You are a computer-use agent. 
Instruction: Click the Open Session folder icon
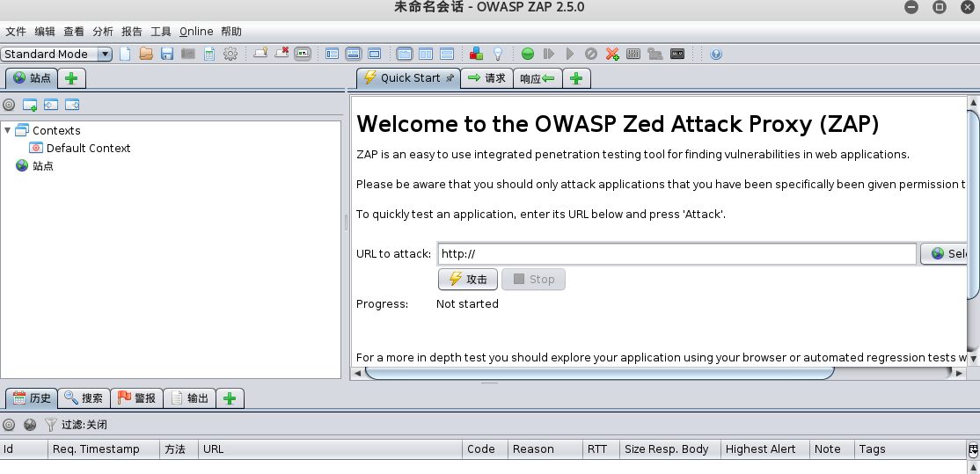pyautogui.click(x=146, y=54)
